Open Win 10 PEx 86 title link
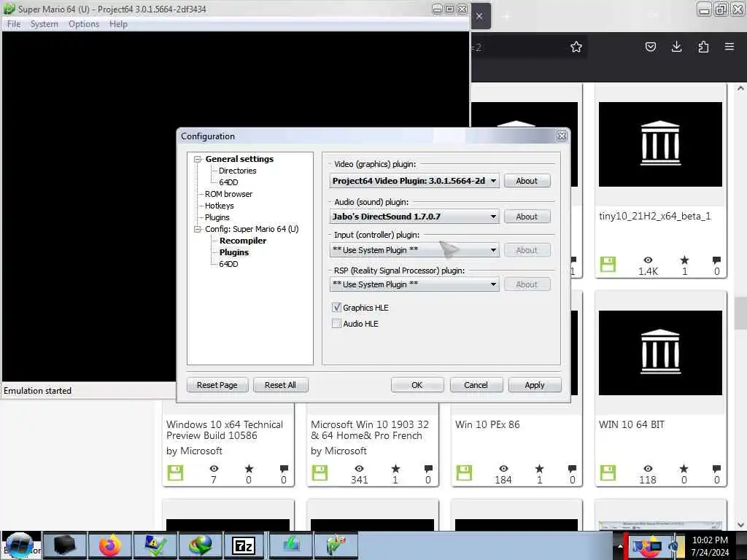The image size is (747, 560). tap(487, 424)
